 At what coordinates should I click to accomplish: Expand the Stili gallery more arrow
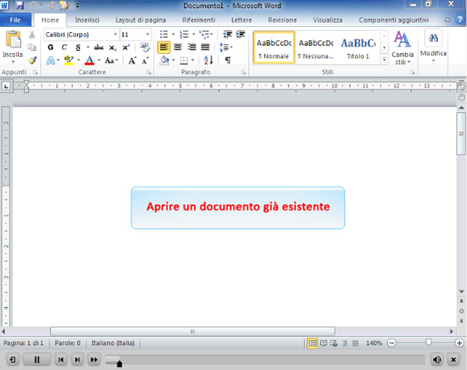pos(384,60)
